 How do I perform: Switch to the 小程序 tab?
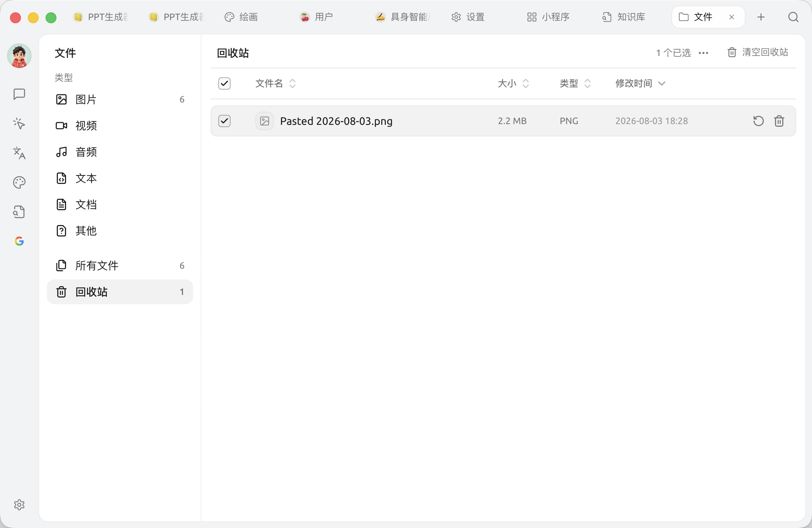549,17
